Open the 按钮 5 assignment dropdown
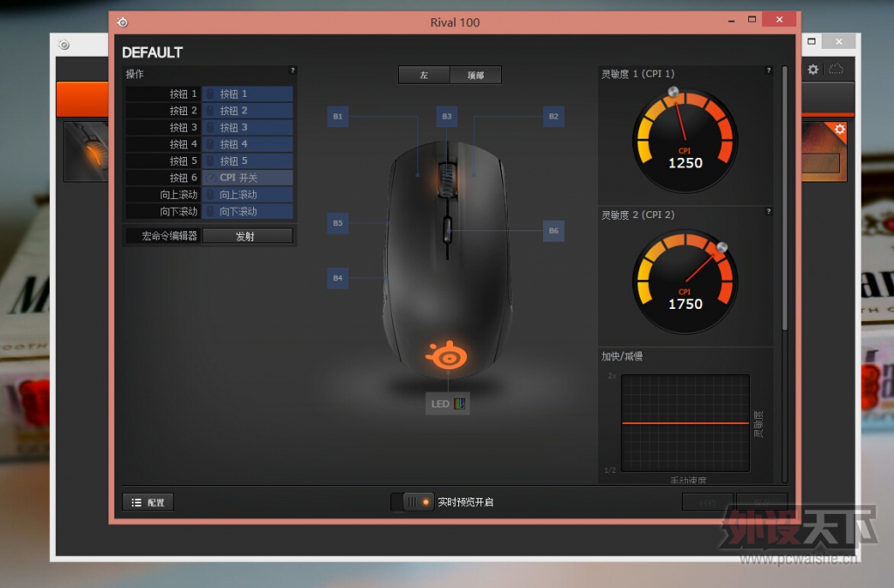Screen dimensions: 894x588 click(x=247, y=161)
